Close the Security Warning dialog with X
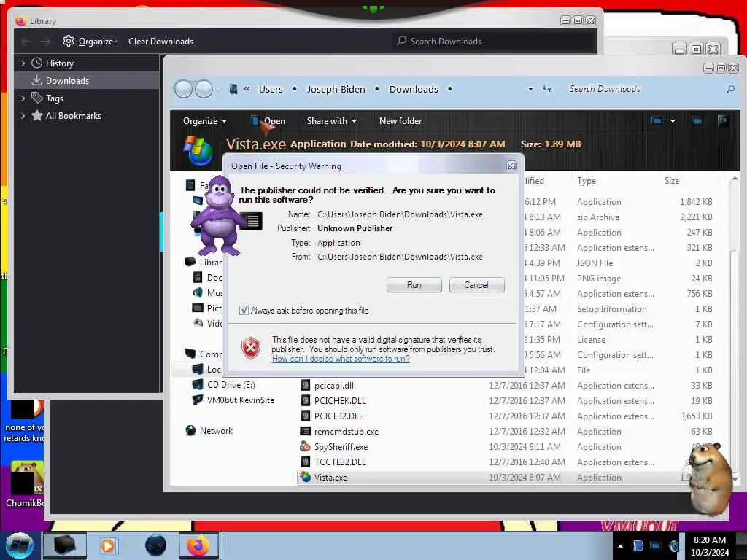 511,166
